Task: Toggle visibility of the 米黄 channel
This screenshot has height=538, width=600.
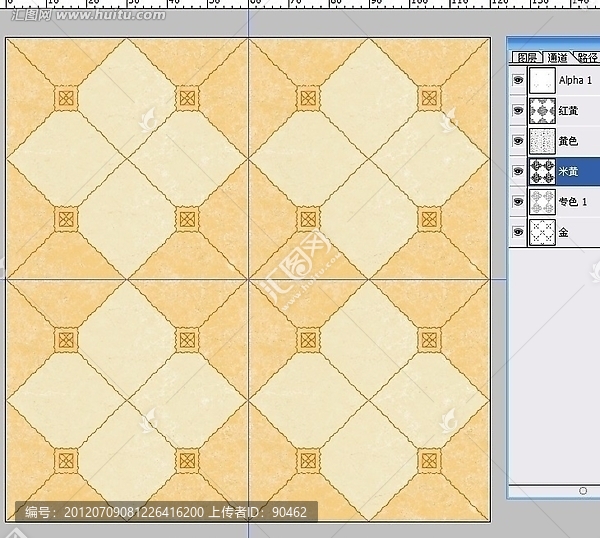Action: click(x=518, y=171)
